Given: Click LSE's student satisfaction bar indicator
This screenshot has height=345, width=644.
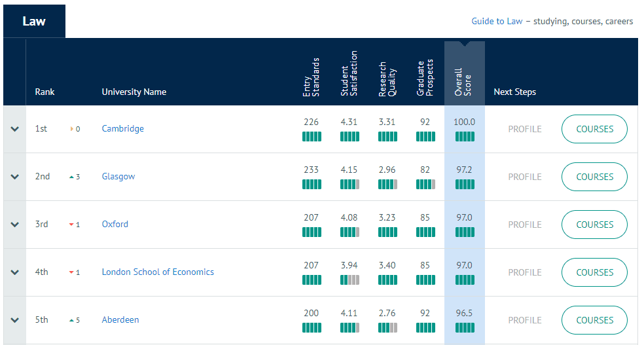Looking at the screenshot, I should [x=349, y=280].
